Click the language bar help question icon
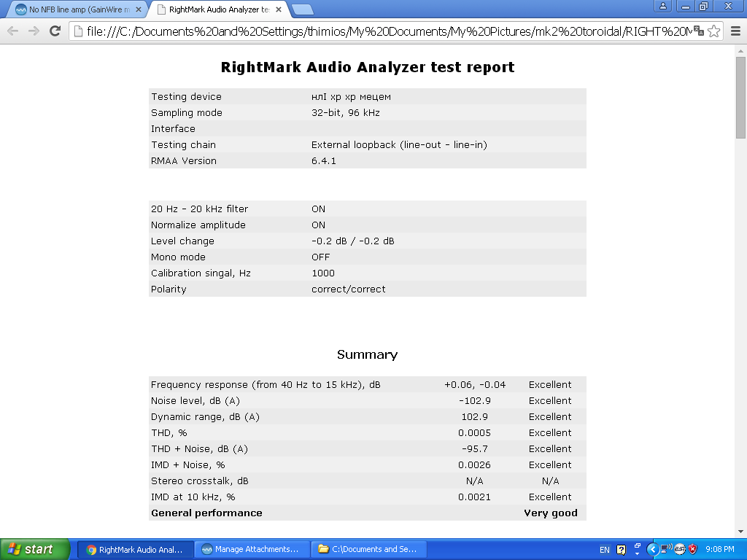Image resolution: width=747 pixels, height=560 pixels. (x=622, y=550)
